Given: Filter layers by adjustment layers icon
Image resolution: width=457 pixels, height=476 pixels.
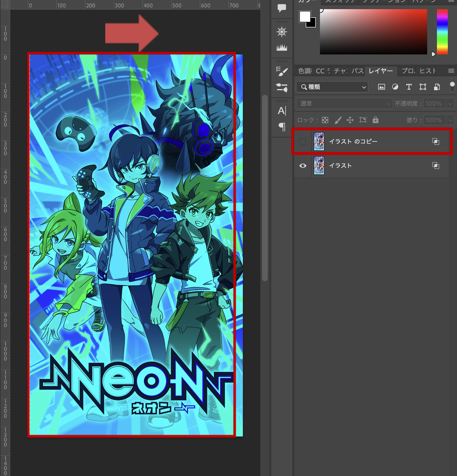Looking at the screenshot, I should [x=395, y=87].
